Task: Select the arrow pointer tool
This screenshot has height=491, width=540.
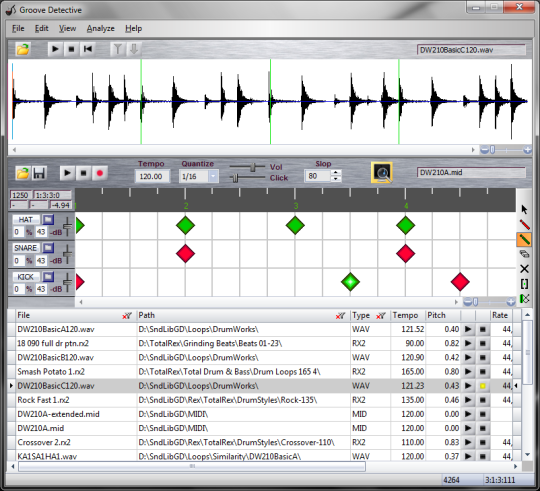Action: (524, 209)
